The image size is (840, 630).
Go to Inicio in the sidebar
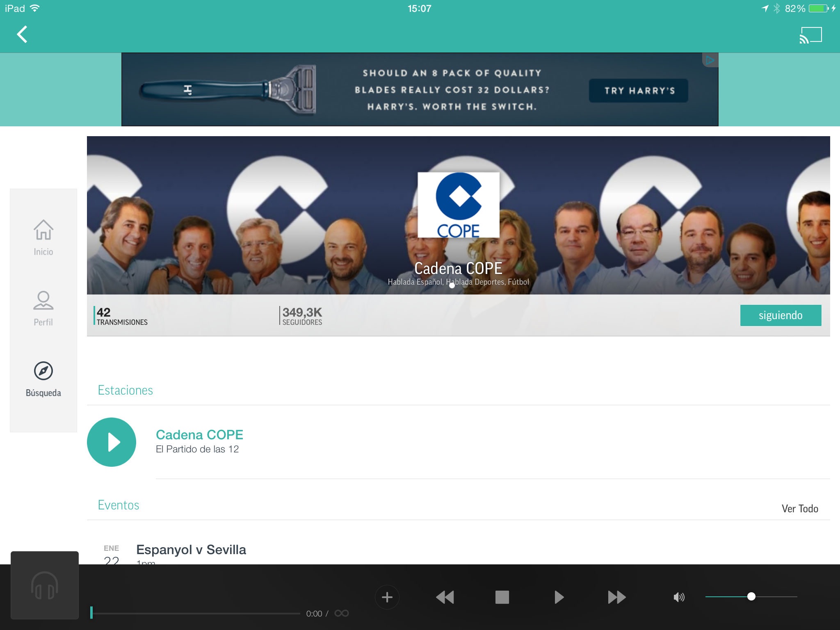point(43,238)
